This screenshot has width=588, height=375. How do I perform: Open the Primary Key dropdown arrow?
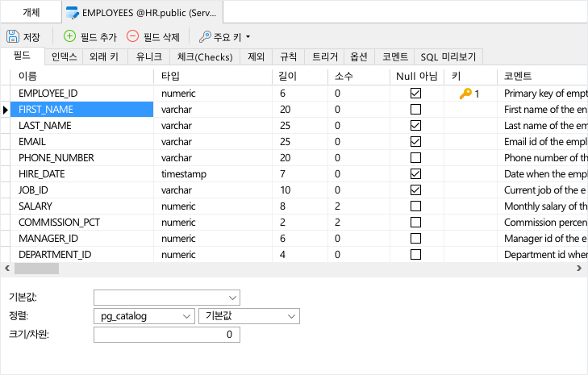pyautogui.click(x=248, y=36)
